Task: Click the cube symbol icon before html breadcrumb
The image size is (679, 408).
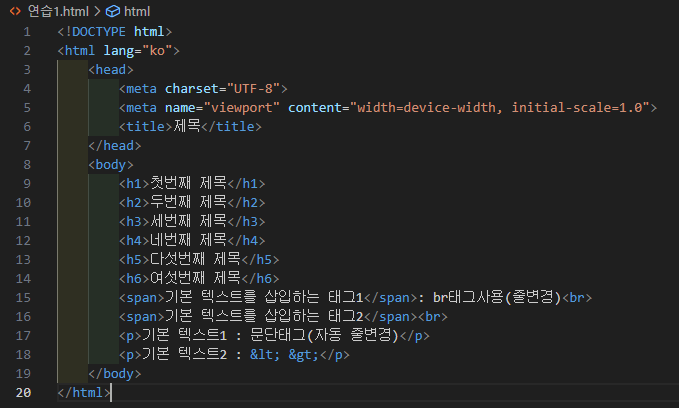Action: [113, 11]
